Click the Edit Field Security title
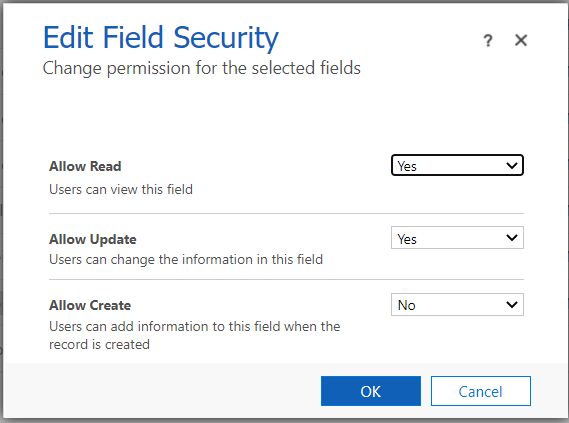 (x=161, y=38)
